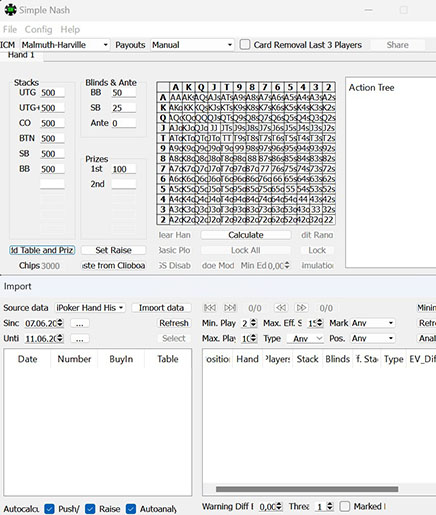Enable Card Removal Last 3 Players checkbox
The image size is (436, 515).
pyautogui.click(x=245, y=45)
